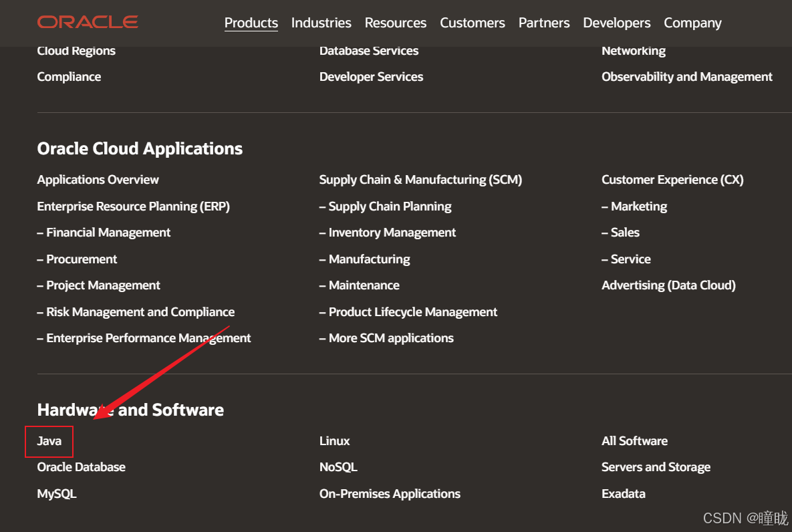This screenshot has width=792, height=532.
Task: Go to Cloud Regions
Action: [76, 51]
